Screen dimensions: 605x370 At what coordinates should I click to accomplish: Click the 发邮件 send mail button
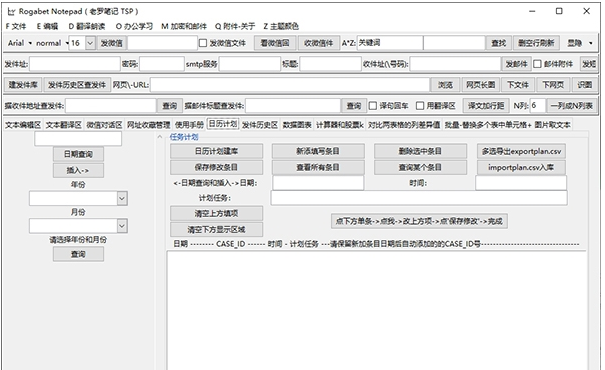[516, 64]
